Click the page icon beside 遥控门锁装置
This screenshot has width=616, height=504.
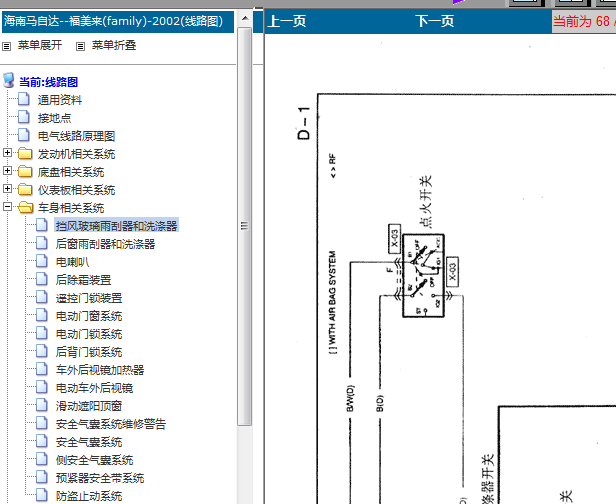coord(42,297)
